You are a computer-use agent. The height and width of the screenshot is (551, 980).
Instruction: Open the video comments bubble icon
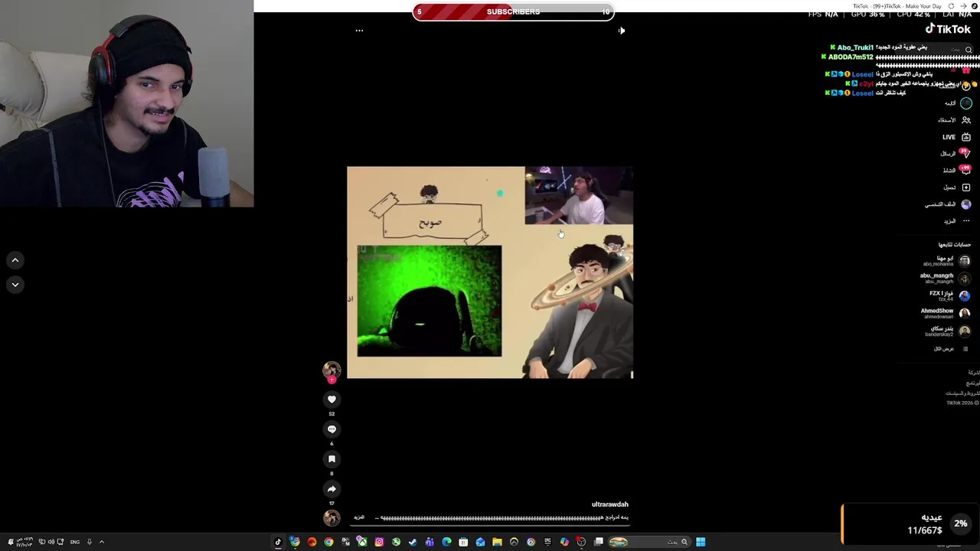click(x=332, y=429)
